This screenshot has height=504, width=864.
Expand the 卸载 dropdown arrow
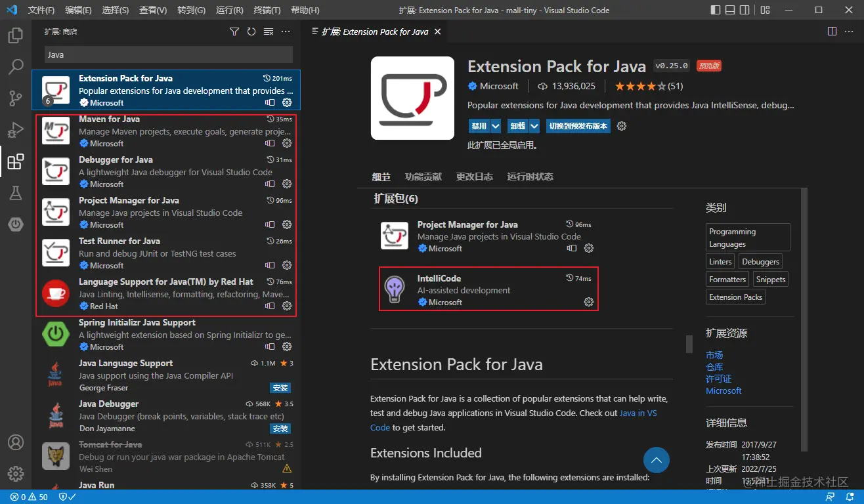pyautogui.click(x=534, y=126)
